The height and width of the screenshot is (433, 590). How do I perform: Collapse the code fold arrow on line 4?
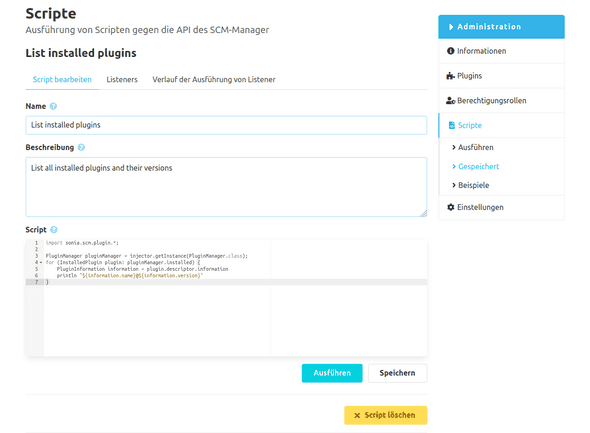[41, 262]
